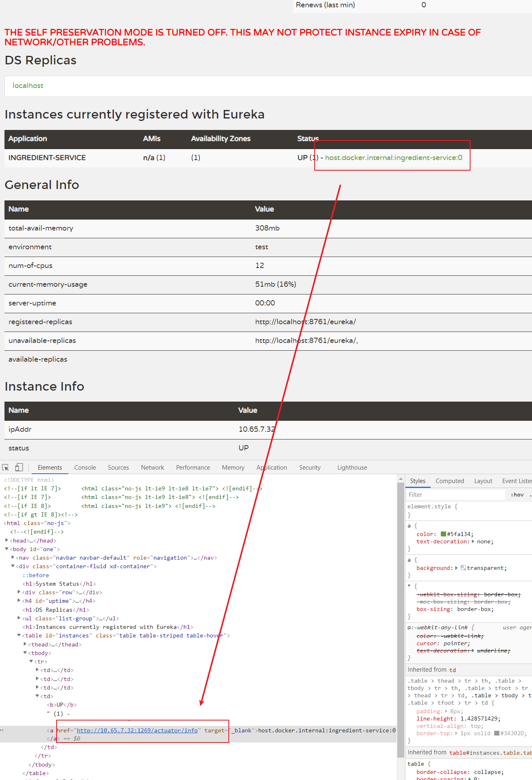Image resolution: width=532 pixels, height=780 pixels.
Task: Click the INGREDIENT-SERVICE application cell
Action: [47, 158]
